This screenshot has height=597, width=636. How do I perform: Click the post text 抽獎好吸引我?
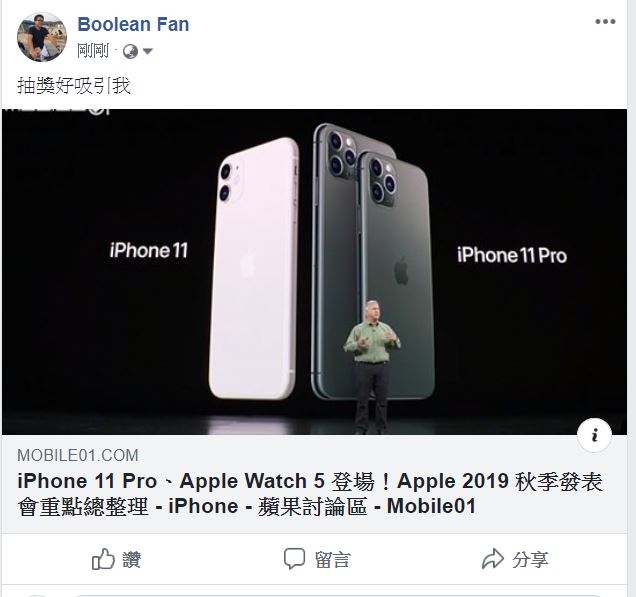[x=74, y=86]
